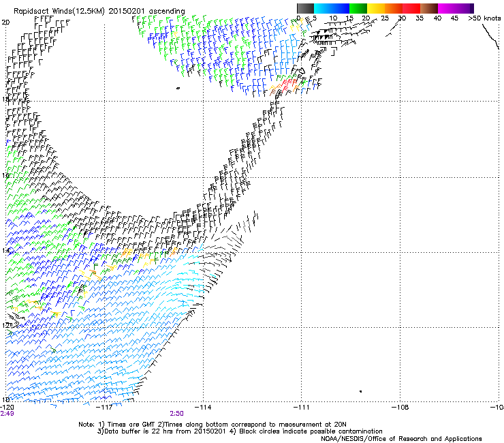The height and width of the screenshot is (443, 504).
Task: Click the '>50 knots' legend label
Action: 484,18
